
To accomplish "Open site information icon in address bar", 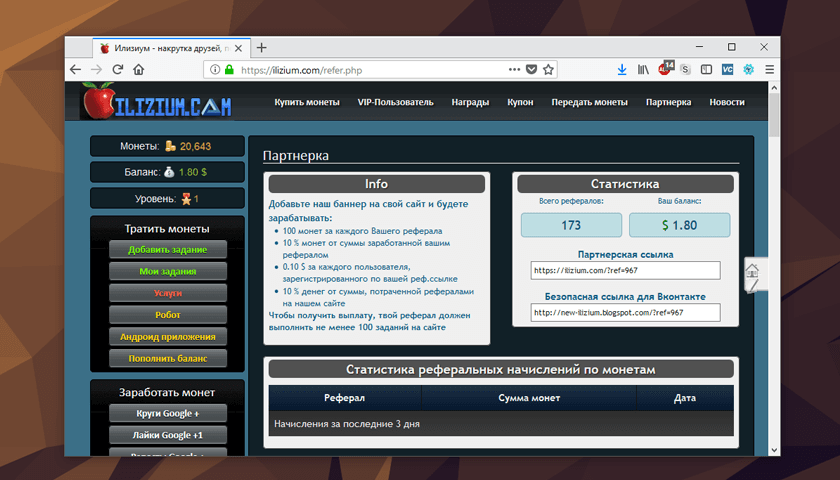I will point(215,70).
